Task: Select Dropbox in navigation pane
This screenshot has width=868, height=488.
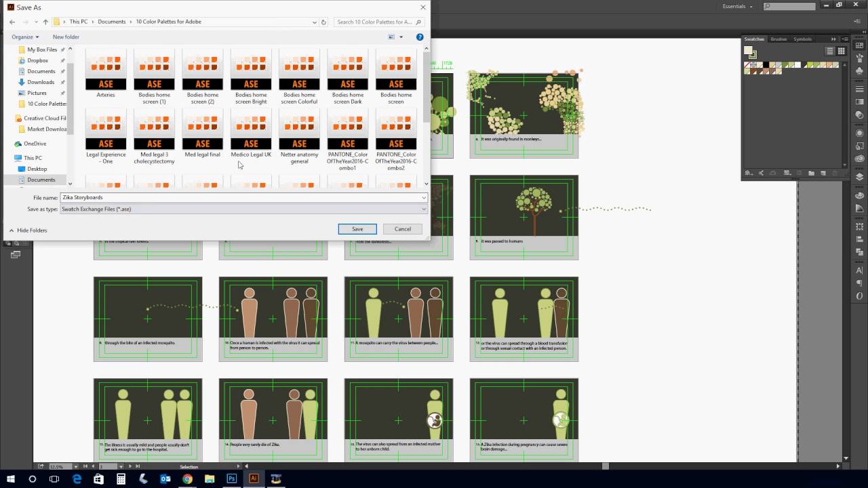Action: [37, 60]
